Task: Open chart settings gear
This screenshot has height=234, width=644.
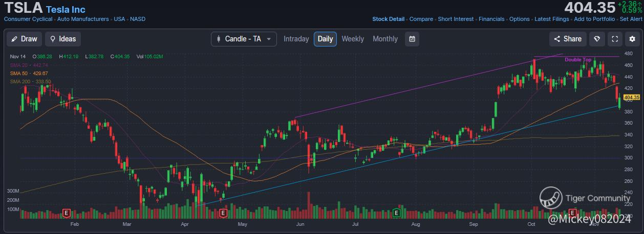Action: pyautogui.click(x=632, y=39)
